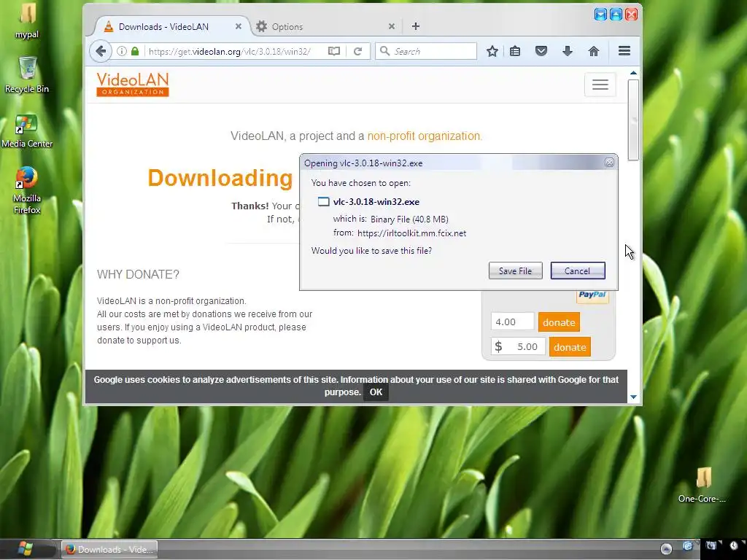Switch to the Options tab

326,27
